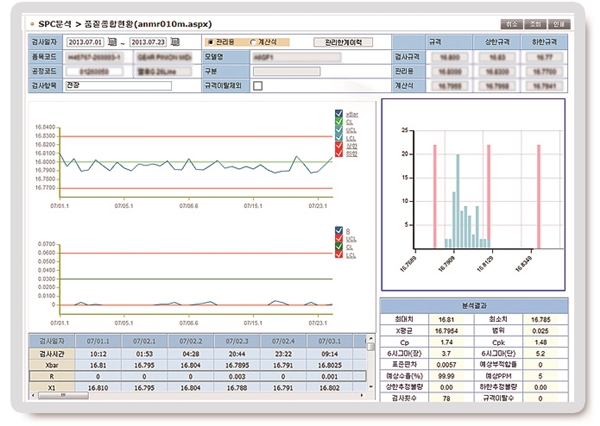Open calendar picker for end date
The image size is (600, 426).
click(x=176, y=44)
